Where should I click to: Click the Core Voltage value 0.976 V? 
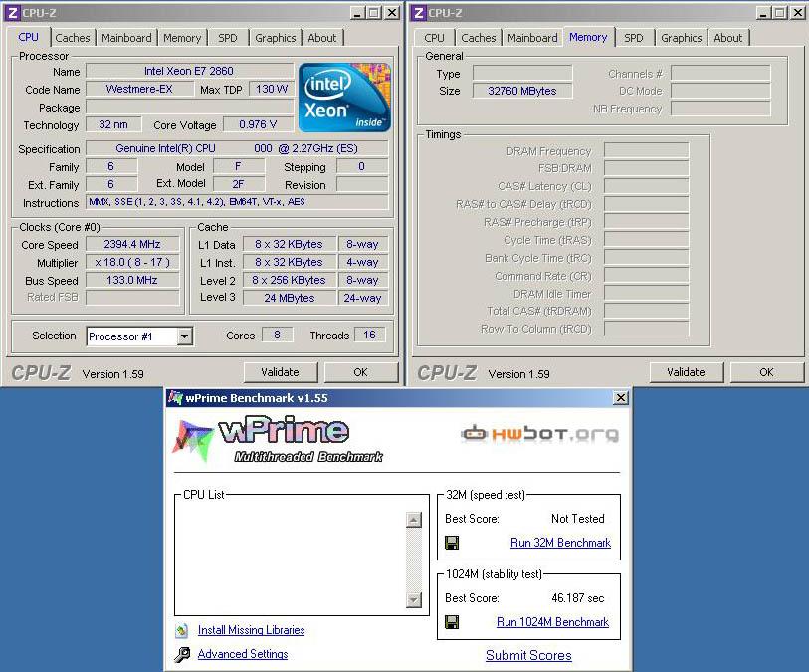pyautogui.click(x=258, y=124)
